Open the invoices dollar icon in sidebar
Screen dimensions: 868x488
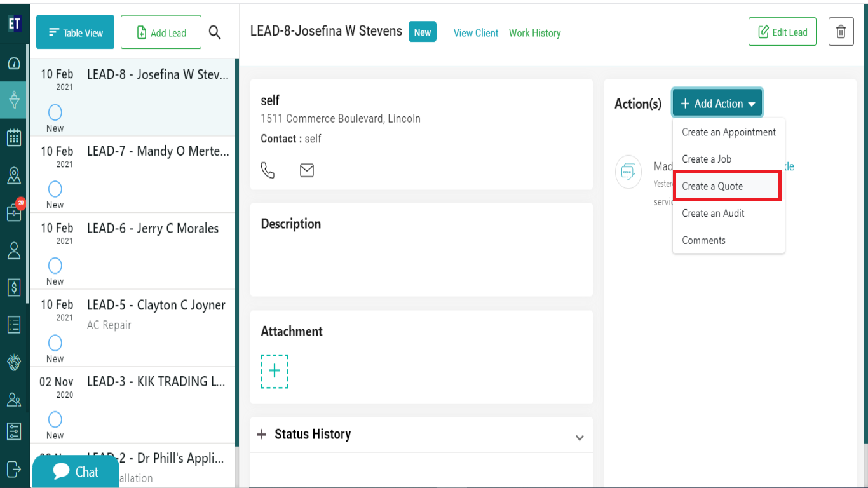click(x=14, y=287)
